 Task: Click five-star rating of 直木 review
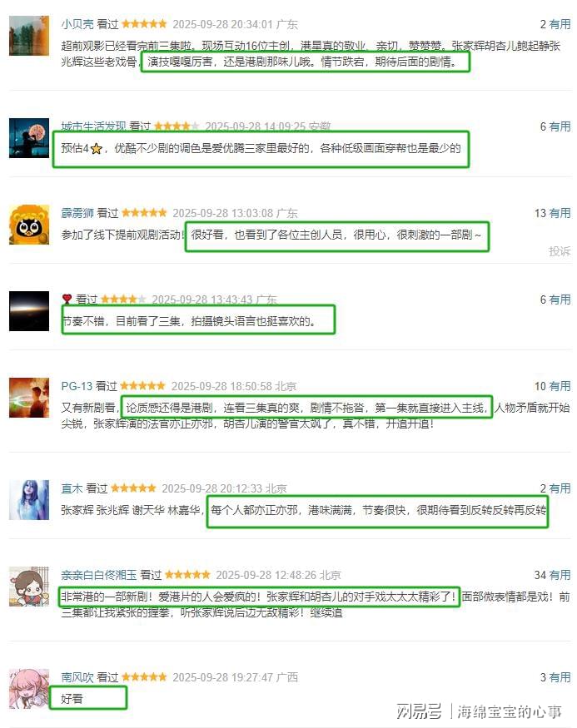133,488
